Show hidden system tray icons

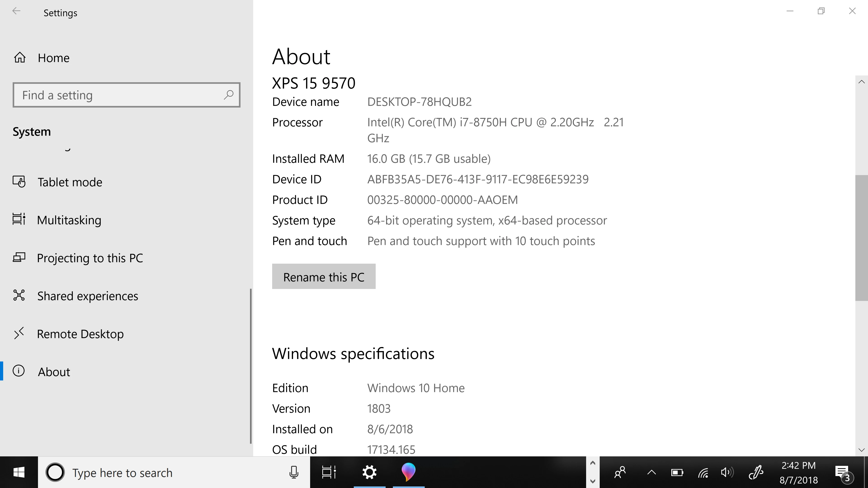[x=651, y=472]
